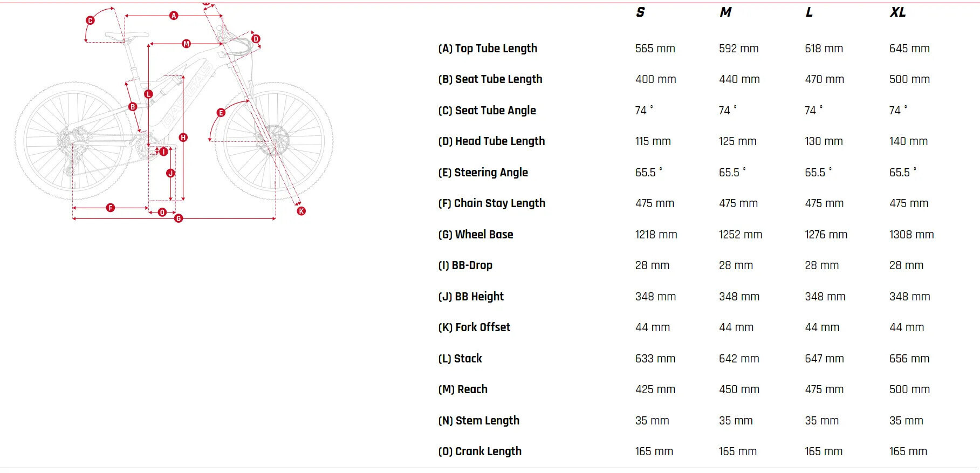980x473 pixels.
Task: Click the red A marker on bike diagram
Action: [x=174, y=16]
